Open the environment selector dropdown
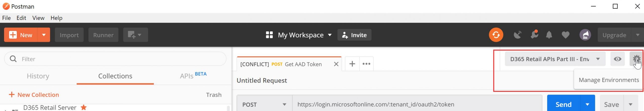 point(555,59)
